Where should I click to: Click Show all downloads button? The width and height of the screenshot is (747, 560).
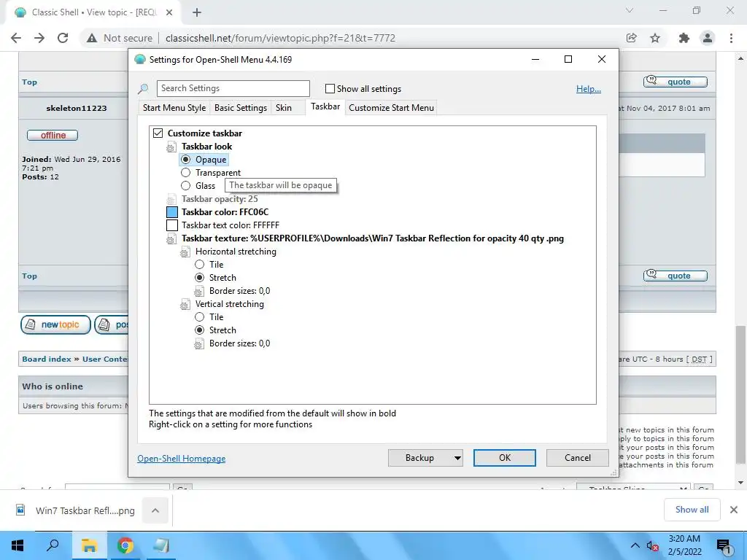692,510
